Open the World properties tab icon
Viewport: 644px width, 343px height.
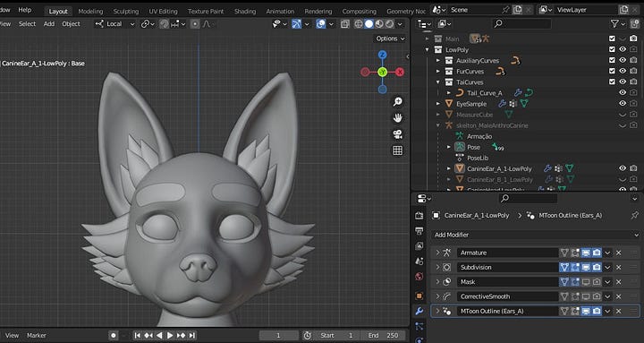[x=419, y=277]
